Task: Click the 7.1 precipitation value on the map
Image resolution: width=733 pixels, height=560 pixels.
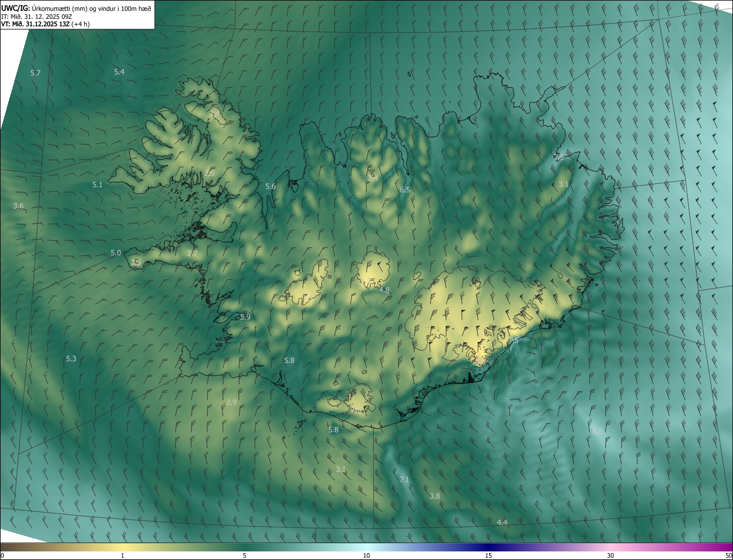Action: click(x=404, y=480)
